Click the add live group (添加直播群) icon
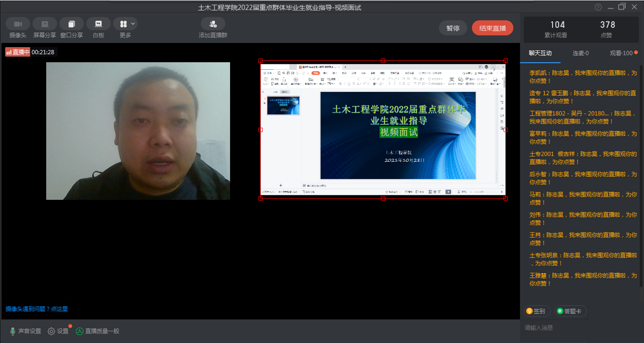 point(213,24)
